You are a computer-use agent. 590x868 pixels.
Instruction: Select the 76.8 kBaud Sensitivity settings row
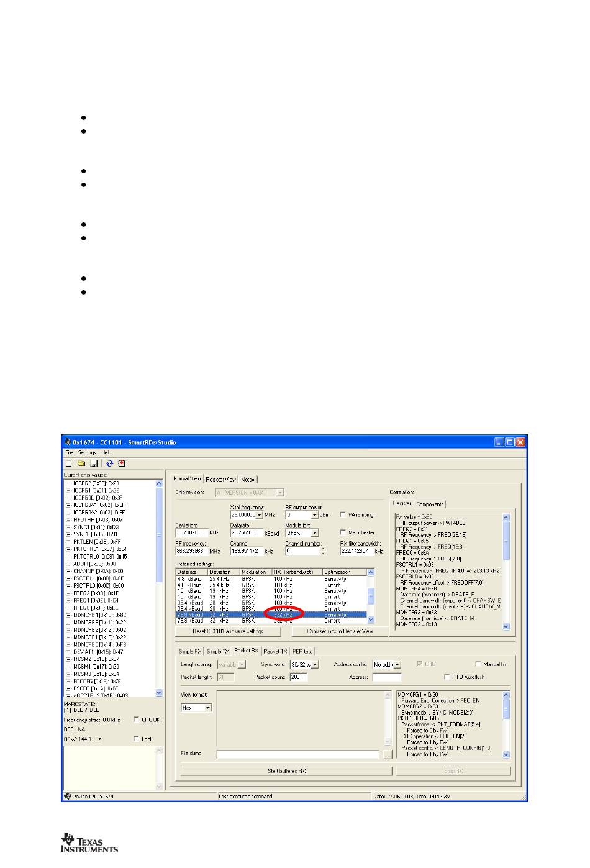271,614
